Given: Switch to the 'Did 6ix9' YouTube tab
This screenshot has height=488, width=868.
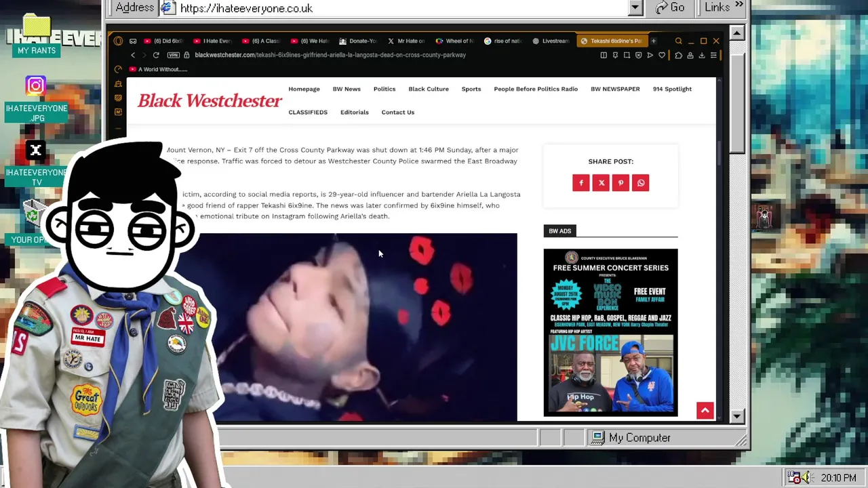Looking at the screenshot, I should click(163, 41).
